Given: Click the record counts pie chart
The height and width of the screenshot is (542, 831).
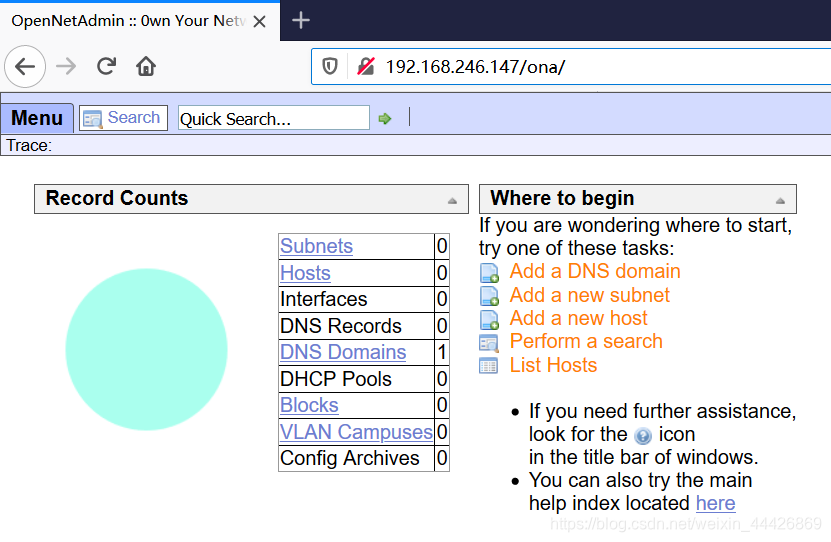Looking at the screenshot, I should point(147,350).
